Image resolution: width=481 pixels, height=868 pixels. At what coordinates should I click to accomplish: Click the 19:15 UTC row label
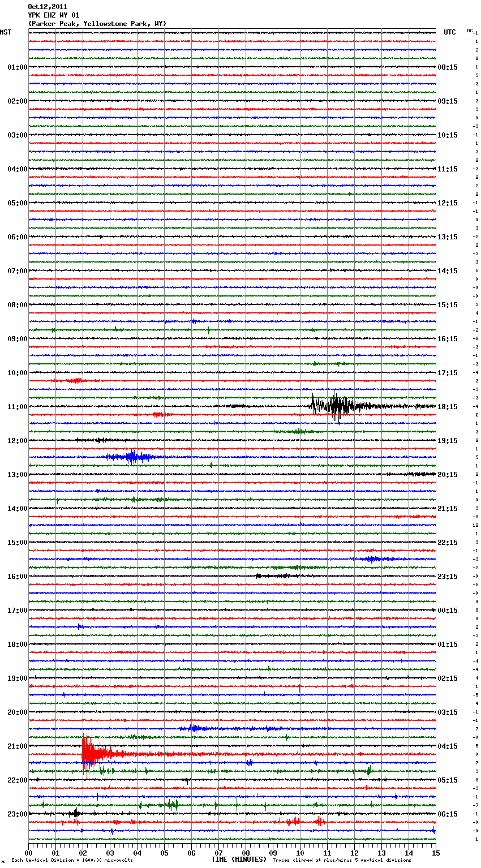[x=448, y=441]
